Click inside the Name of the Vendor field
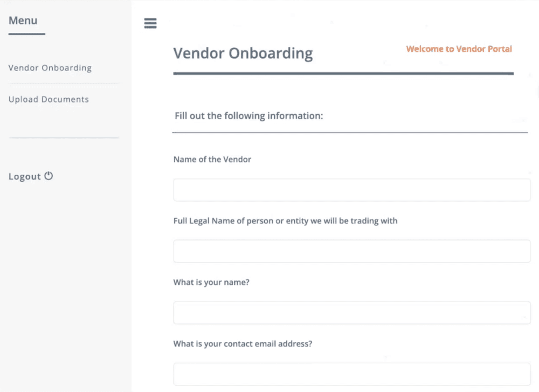Image resolution: width=539 pixels, height=392 pixels. pyautogui.click(x=351, y=190)
